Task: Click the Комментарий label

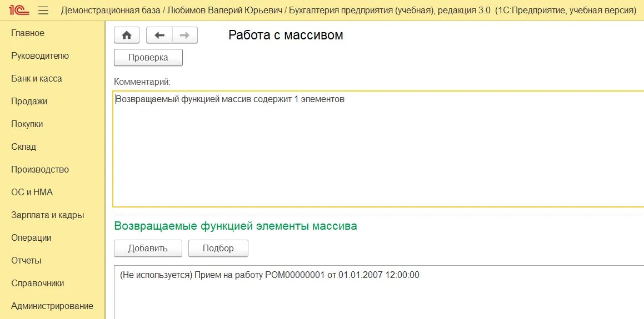Action: point(142,82)
